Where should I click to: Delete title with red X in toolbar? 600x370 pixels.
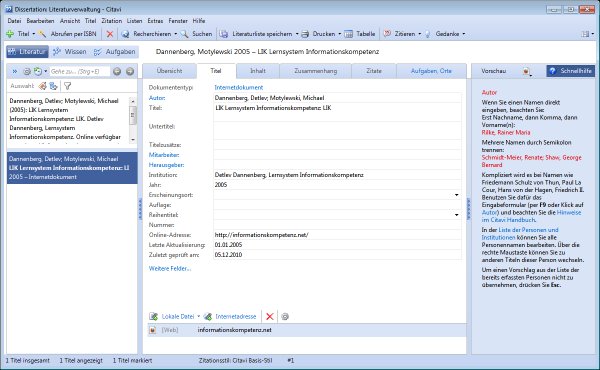pyautogui.click(x=110, y=34)
